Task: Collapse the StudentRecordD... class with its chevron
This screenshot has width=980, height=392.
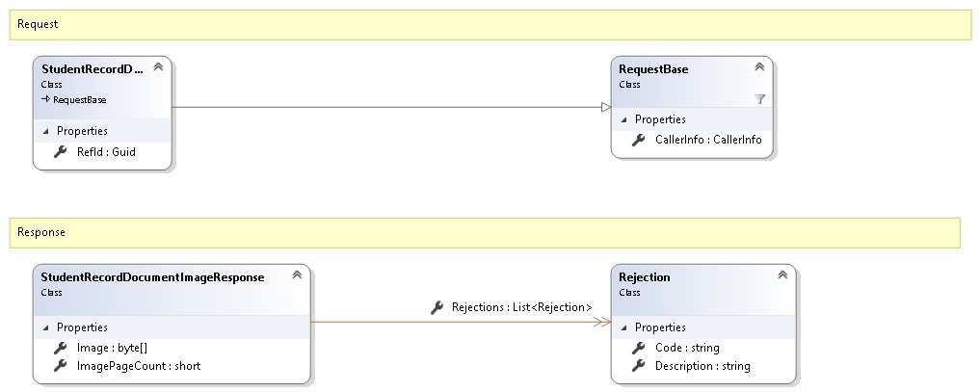Action: pos(158,67)
